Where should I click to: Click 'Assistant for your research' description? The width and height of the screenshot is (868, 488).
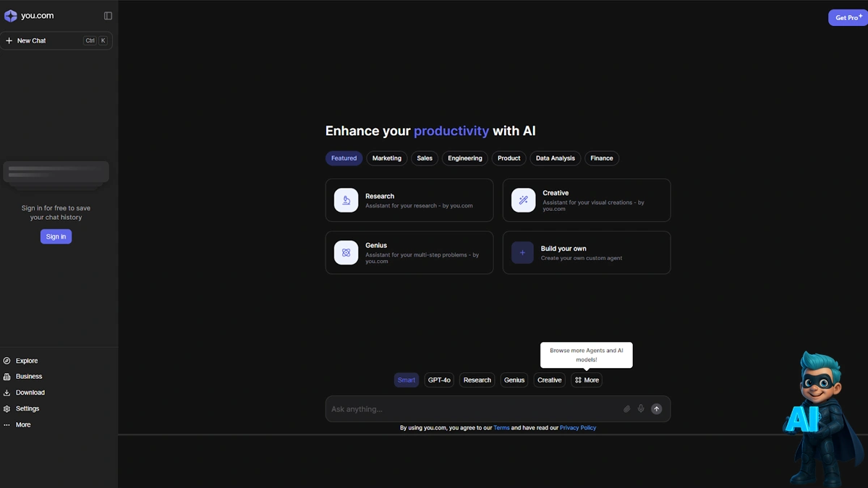[x=419, y=206]
